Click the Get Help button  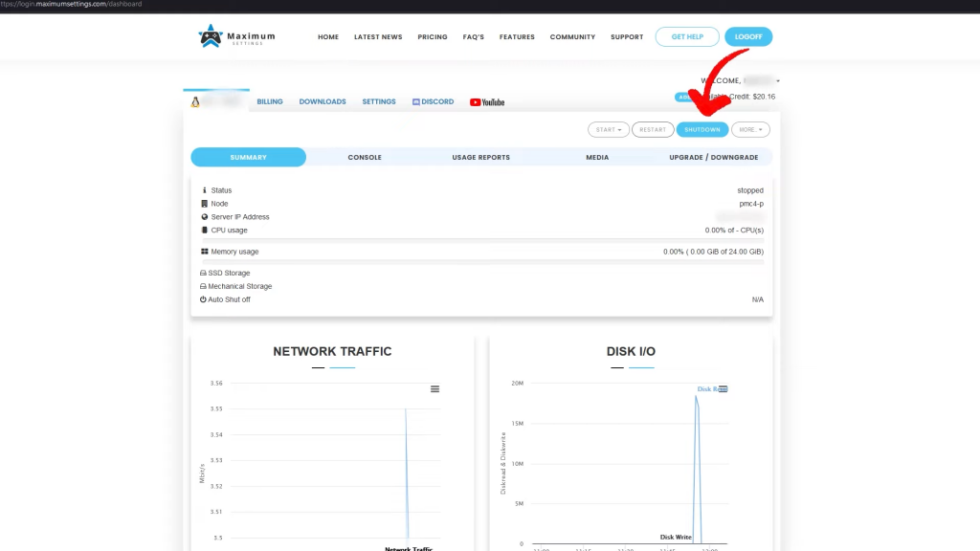click(x=687, y=37)
